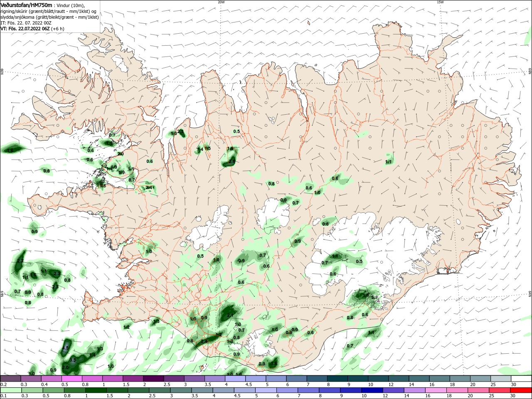Click the 15W longitude label
Screen dimensions: 532x399
[x=440, y=2]
